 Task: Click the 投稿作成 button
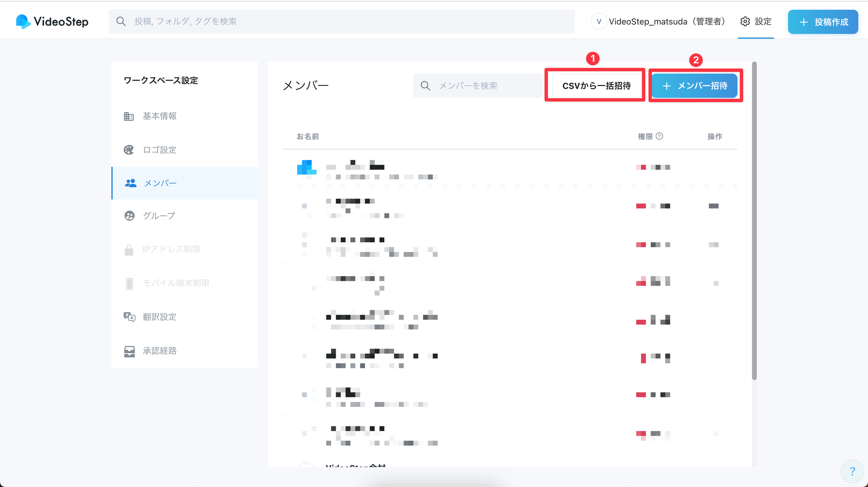(823, 22)
